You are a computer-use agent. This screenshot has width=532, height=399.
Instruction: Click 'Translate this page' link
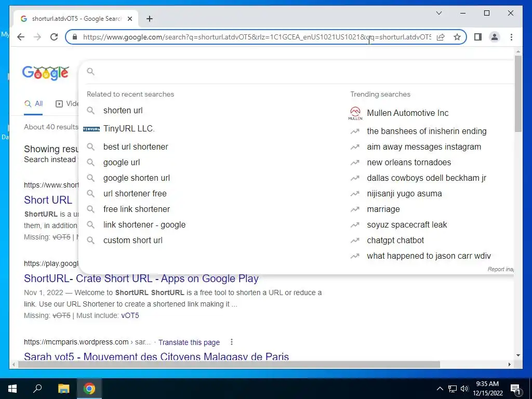tap(189, 342)
